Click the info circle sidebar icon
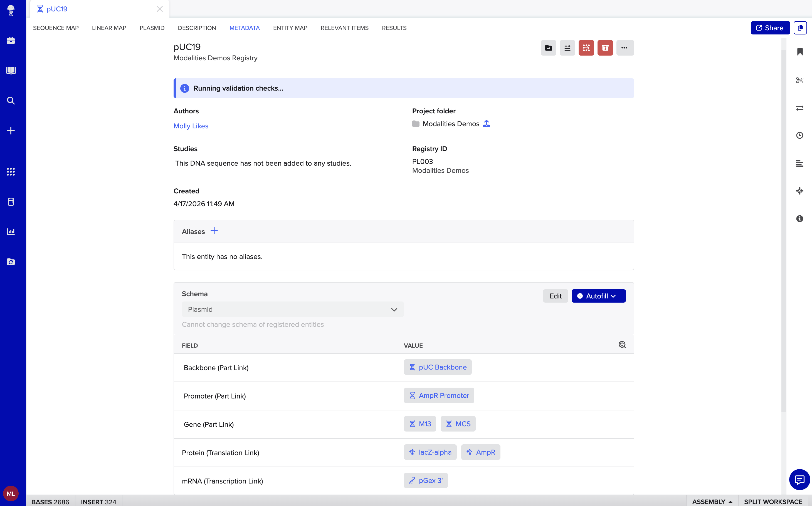The height and width of the screenshot is (506, 812). tap(799, 218)
